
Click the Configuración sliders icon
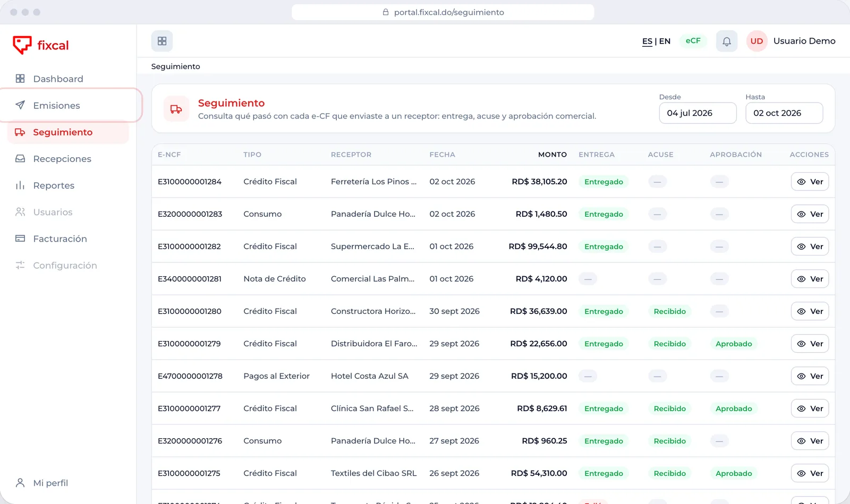[20, 265]
